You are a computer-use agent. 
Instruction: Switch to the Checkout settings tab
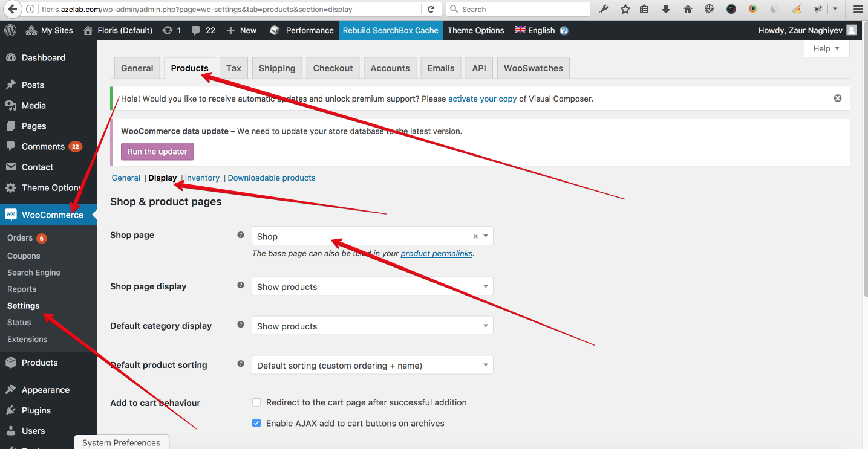pos(333,68)
